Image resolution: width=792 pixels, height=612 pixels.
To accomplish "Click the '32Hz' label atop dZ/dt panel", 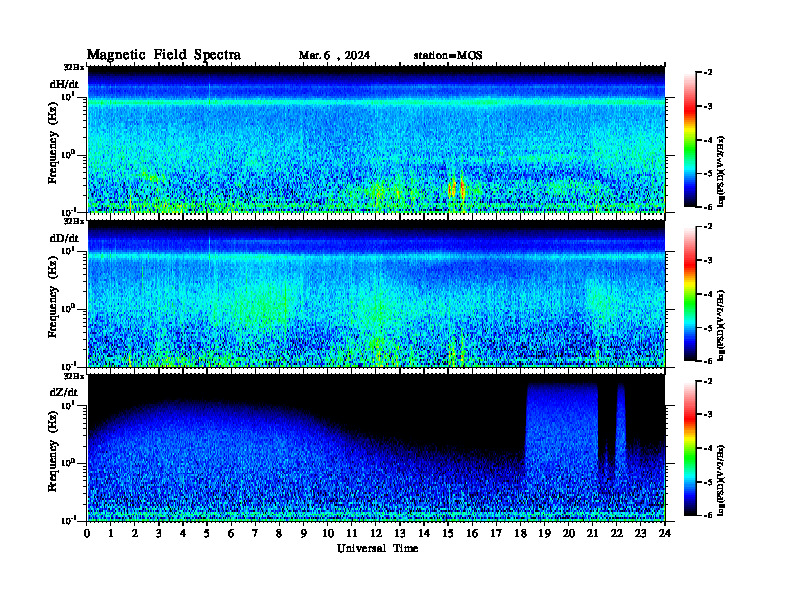I will pyautogui.click(x=73, y=375).
